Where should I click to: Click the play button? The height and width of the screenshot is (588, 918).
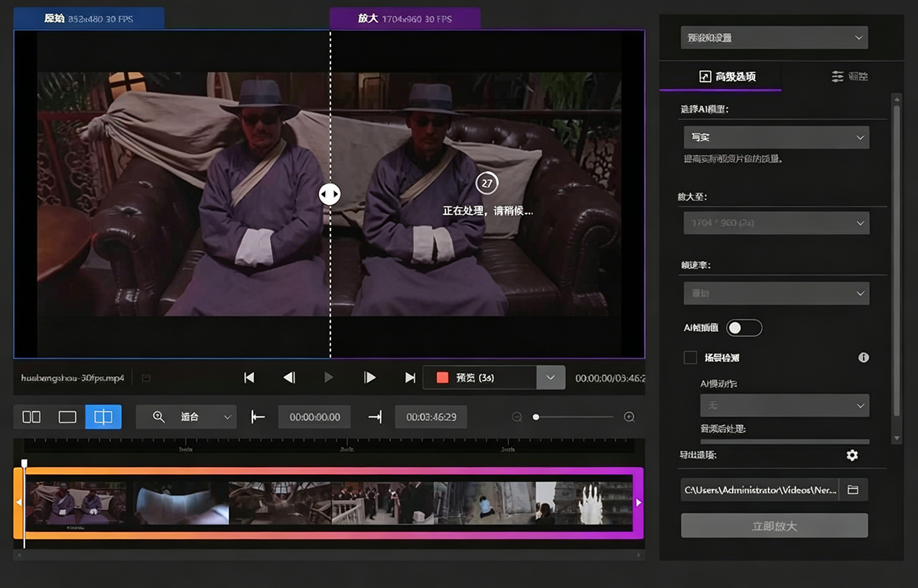(x=329, y=378)
